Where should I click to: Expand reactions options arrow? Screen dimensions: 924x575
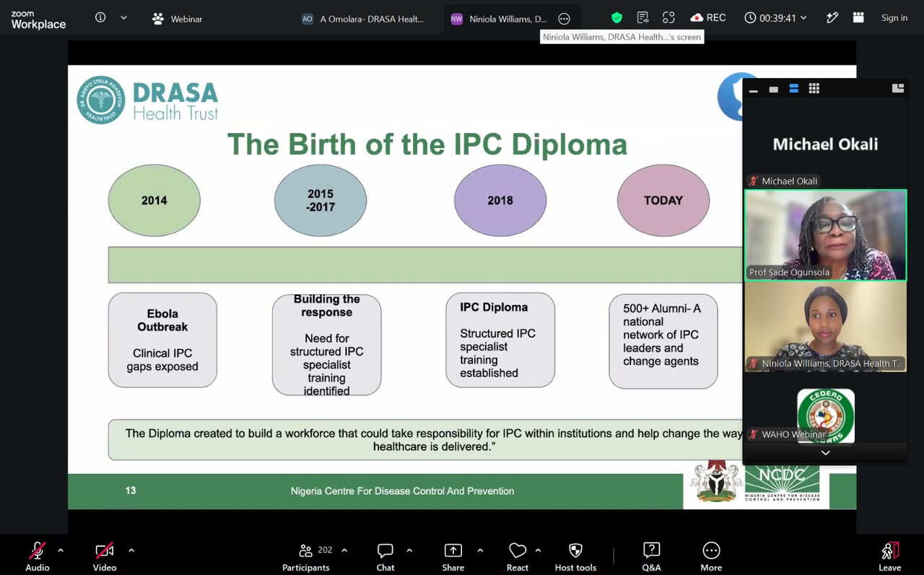(538, 550)
